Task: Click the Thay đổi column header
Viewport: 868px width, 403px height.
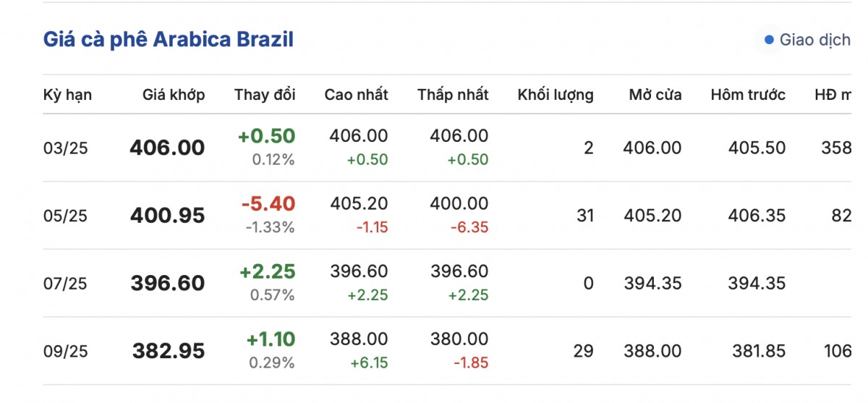Action: coord(265,95)
